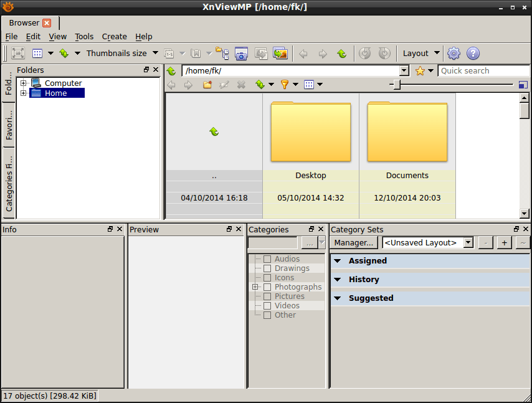Open the slideshow icon in toolbar
Screen dimensions: 532x403
click(x=280, y=54)
